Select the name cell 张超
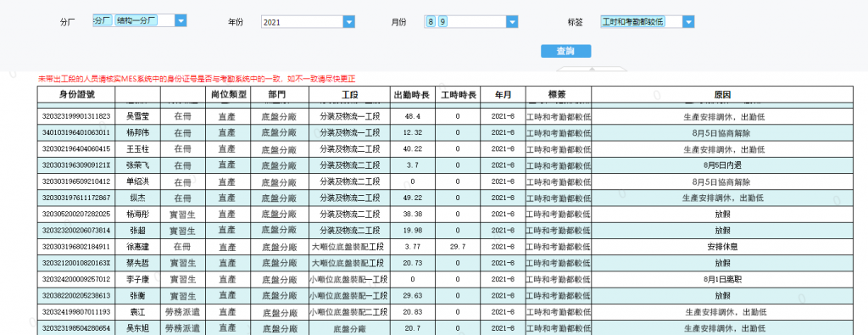The image size is (868, 335). tap(138, 231)
